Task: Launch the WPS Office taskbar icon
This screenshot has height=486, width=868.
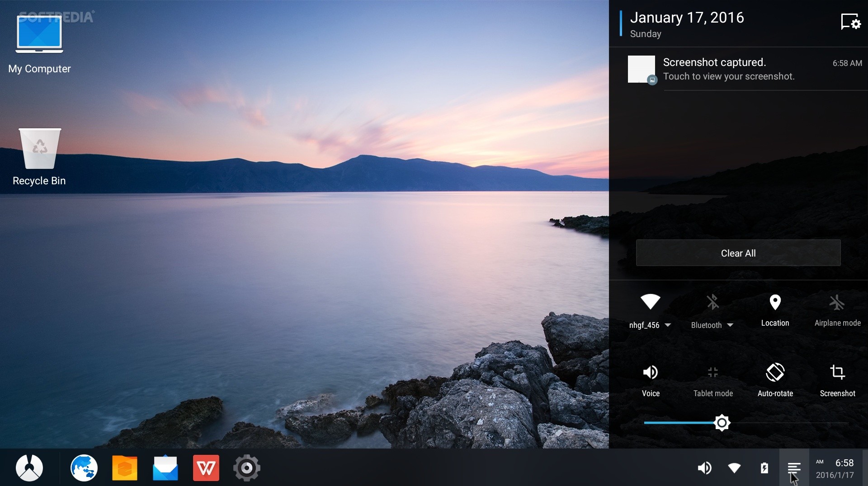Action: (206, 468)
